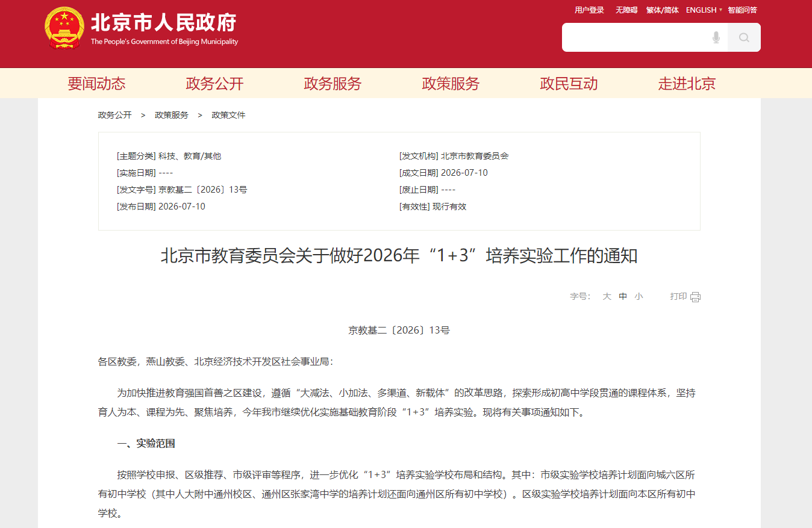Viewport: 812px width, 528px height.
Task: Click the 废止日期 field
Action: coord(427,190)
